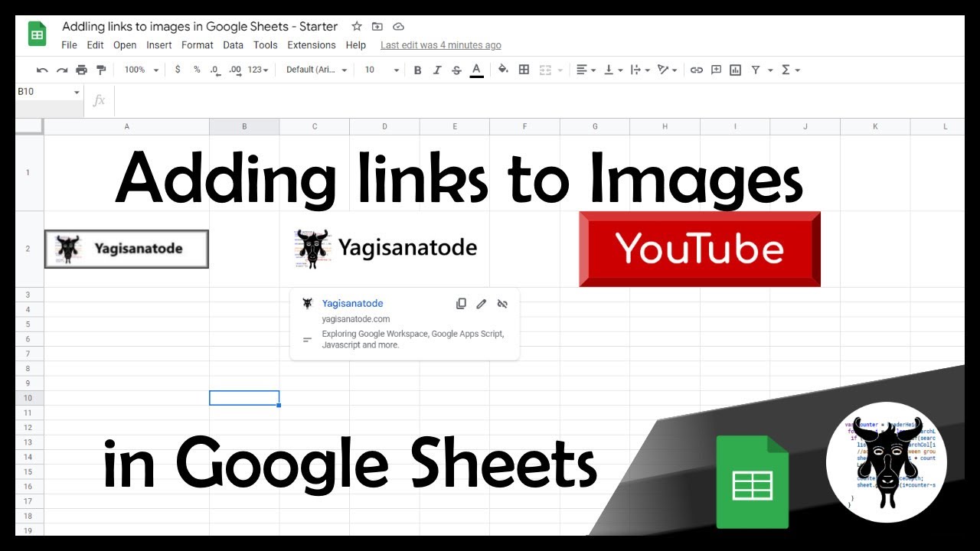The height and width of the screenshot is (551, 980).
Task: Star the document title
Action: [357, 27]
